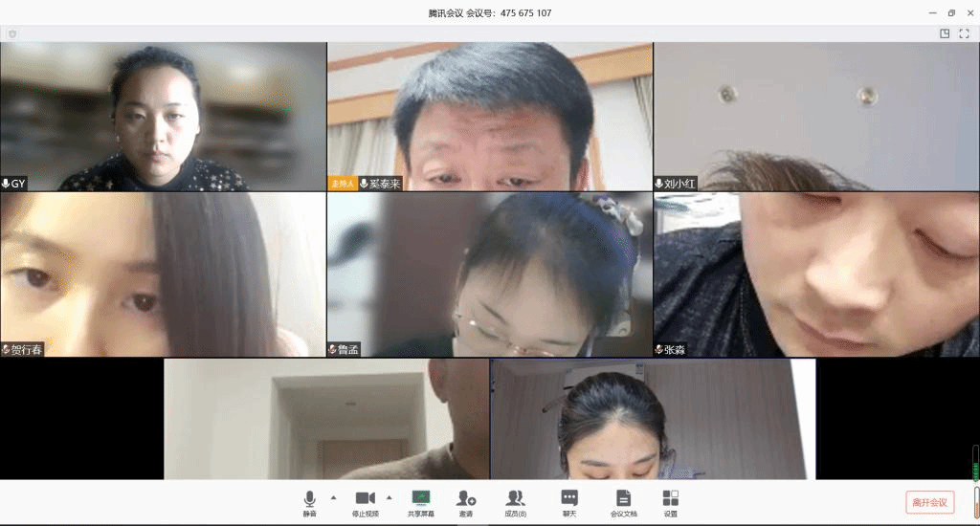Image resolution: width=980 pixels, height=526 pixels.
Task: Click the security shield icon at top left
Action: [x=12, y=33]
